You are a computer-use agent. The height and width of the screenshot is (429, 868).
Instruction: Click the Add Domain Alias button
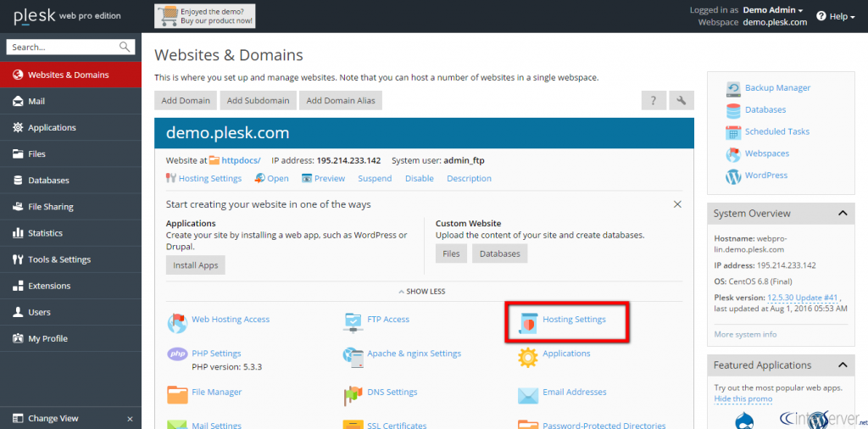coord(341,101)
